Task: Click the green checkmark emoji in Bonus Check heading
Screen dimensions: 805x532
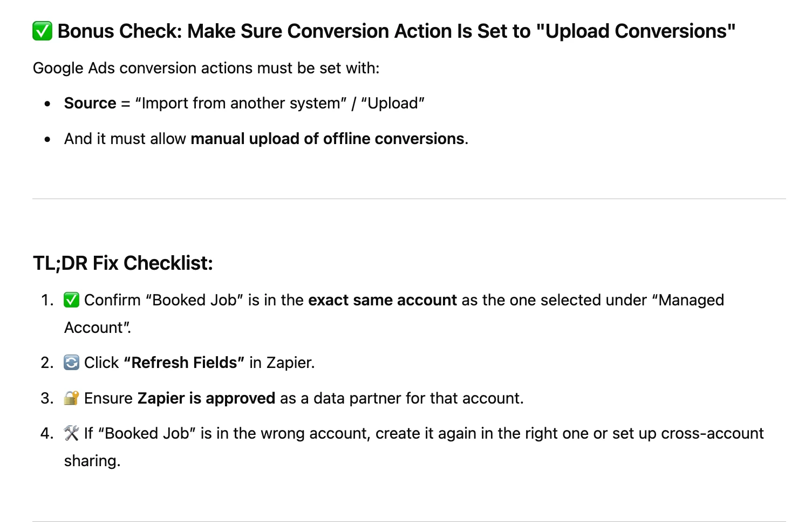Action: [42, 31]
